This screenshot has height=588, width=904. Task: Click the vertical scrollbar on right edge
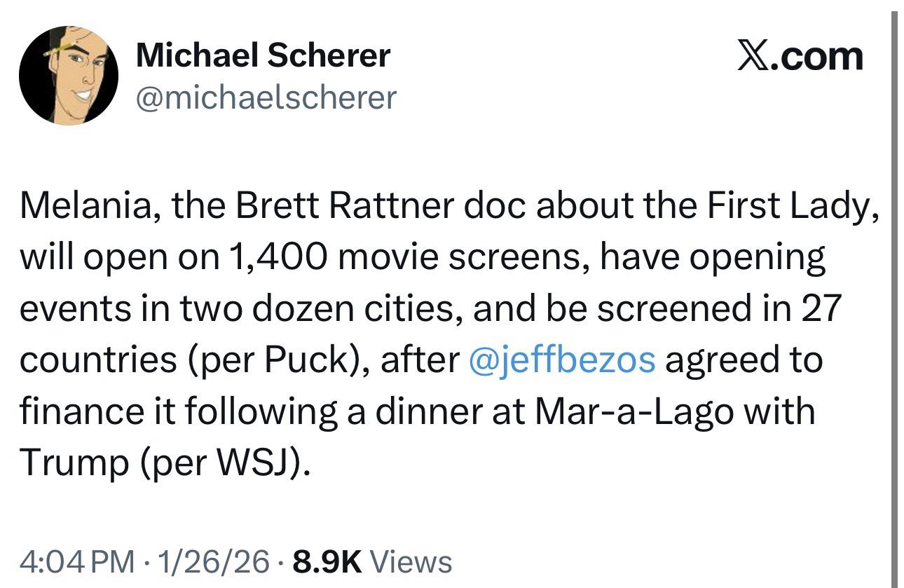(x=893, y=294)
